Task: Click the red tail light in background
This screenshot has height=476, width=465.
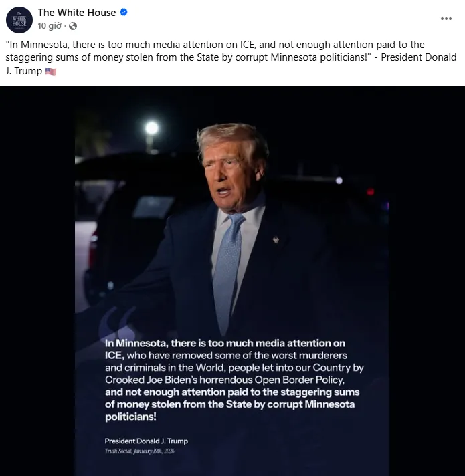Action: coord(370,191)
